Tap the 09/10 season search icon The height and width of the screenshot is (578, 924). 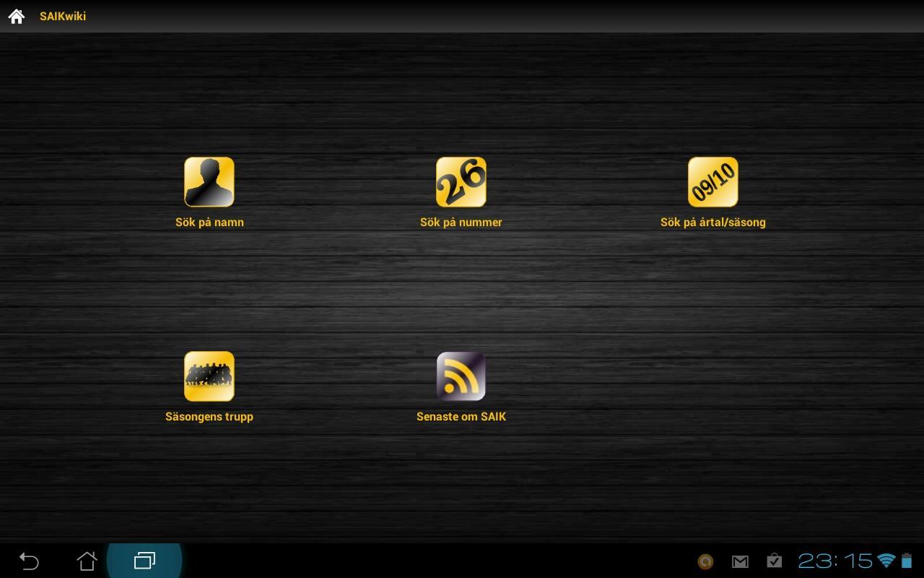[x=713, y=182]
